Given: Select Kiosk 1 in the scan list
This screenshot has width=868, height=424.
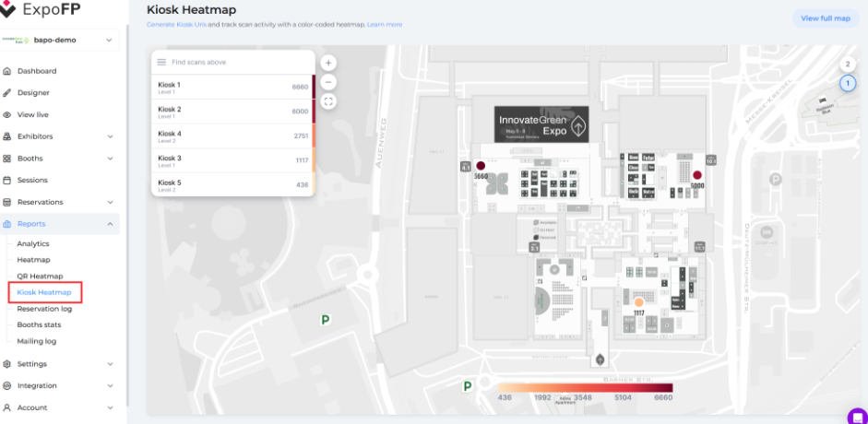Looking at the screenshot, I should coord(232,88).
